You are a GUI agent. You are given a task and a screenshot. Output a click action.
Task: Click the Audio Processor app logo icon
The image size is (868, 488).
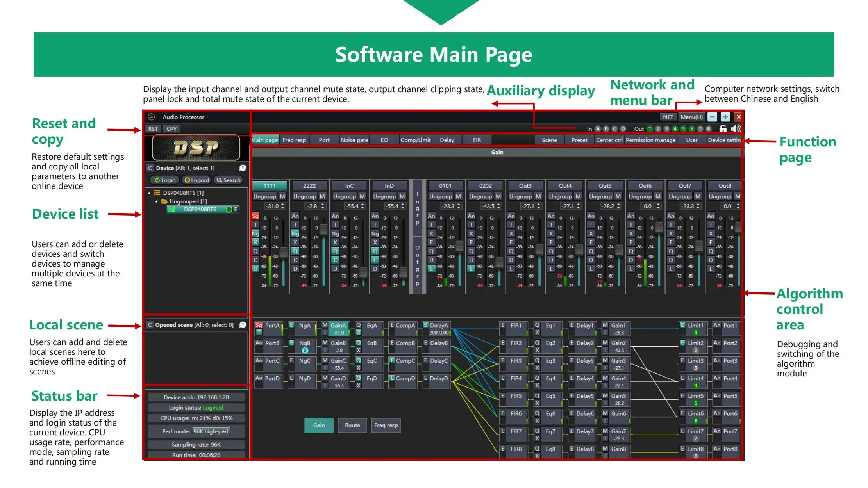152,117
